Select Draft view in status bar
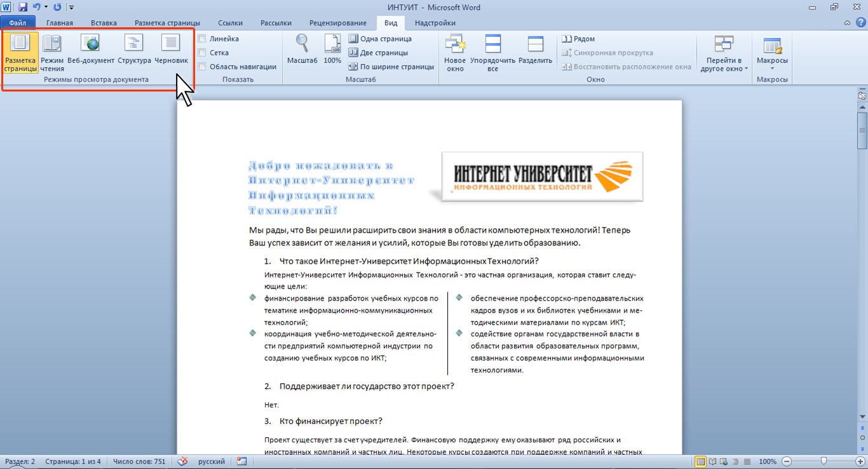The image size is (868, 469). (x=747, y=461)
